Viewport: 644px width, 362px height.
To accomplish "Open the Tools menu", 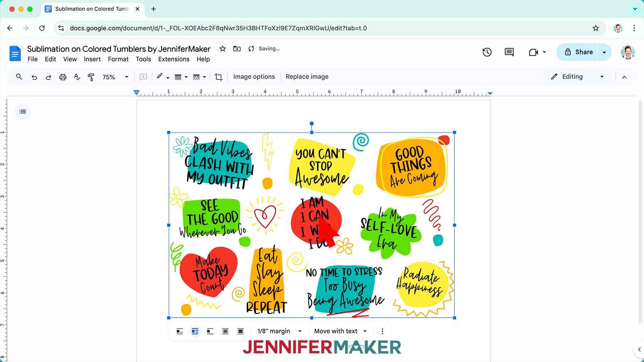I will pos(143,59).
